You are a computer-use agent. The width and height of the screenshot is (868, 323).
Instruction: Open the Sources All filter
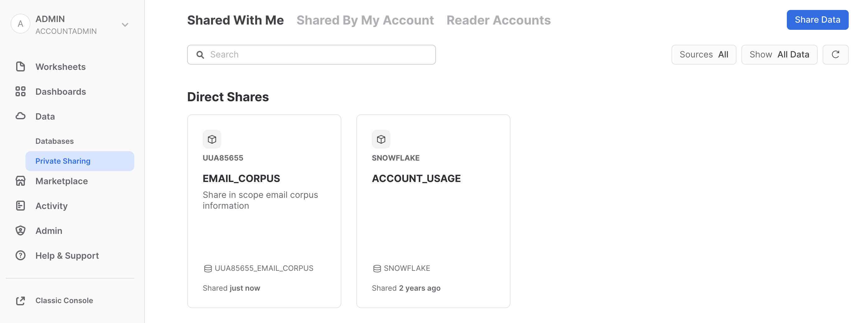(x=704, y=54)
